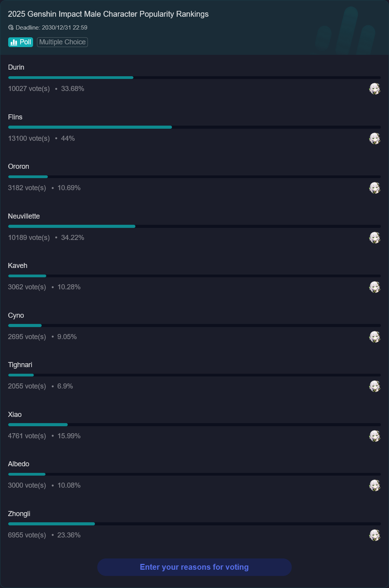Viewport: 389px width, 588px height.
Task: Click the Neuvillette vote progress bar
Action: [x=194, y=226]
